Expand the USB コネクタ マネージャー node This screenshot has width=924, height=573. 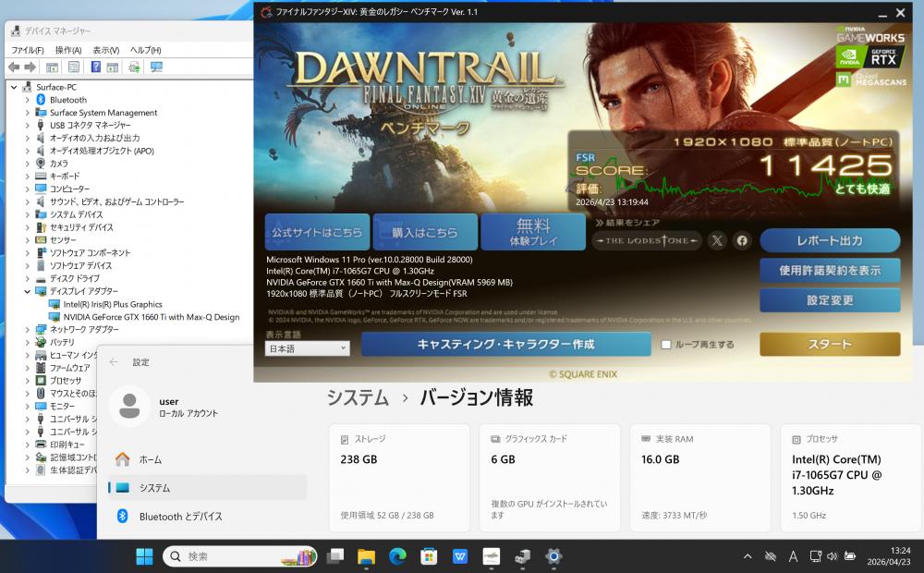[x=27, y=125]
